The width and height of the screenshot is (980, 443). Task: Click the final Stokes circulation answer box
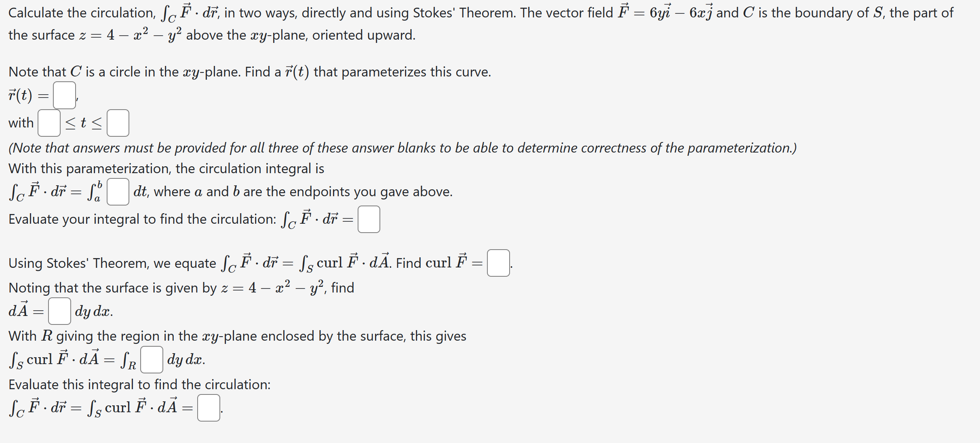click(209, 408)
